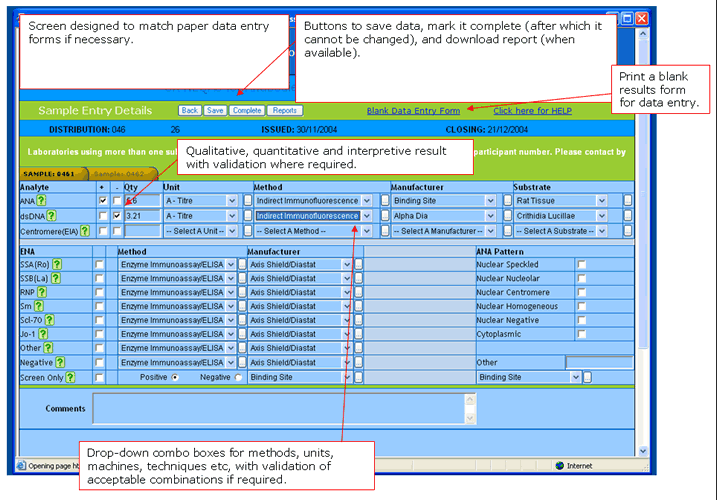
Task: Tick the ANA positive checkbox
Action: pyautogui.click(x=103, y=200)
